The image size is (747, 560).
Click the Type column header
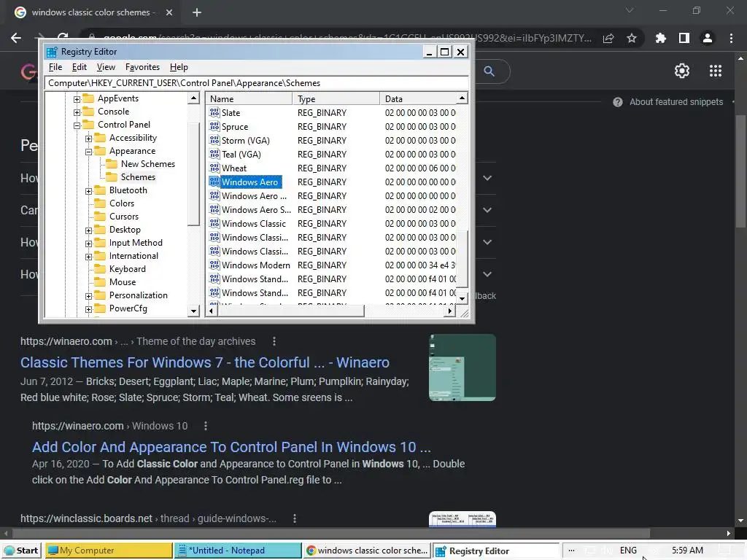tap(336, 98)
